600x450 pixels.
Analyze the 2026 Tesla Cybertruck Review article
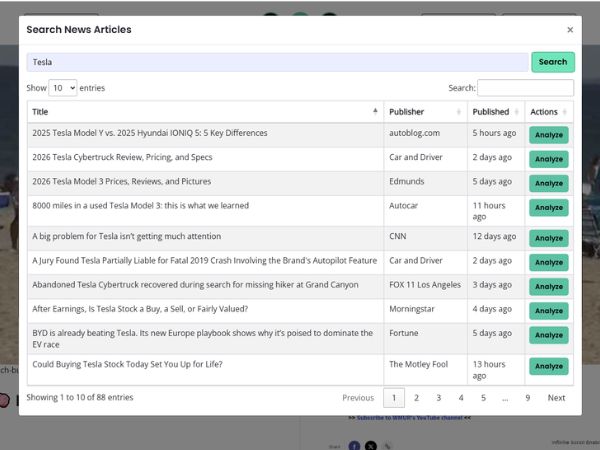pyautogui.click(x=548, y=159)
